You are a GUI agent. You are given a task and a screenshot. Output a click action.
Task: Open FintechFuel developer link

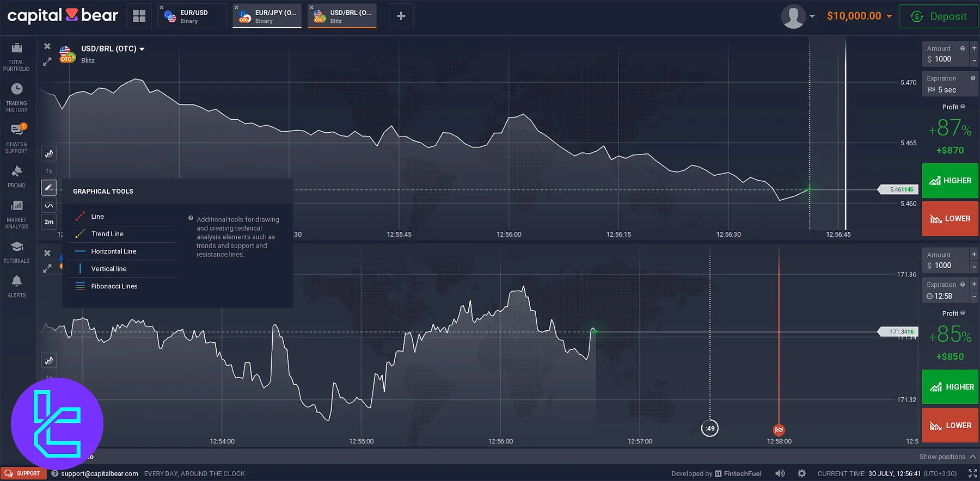(738, 473)
